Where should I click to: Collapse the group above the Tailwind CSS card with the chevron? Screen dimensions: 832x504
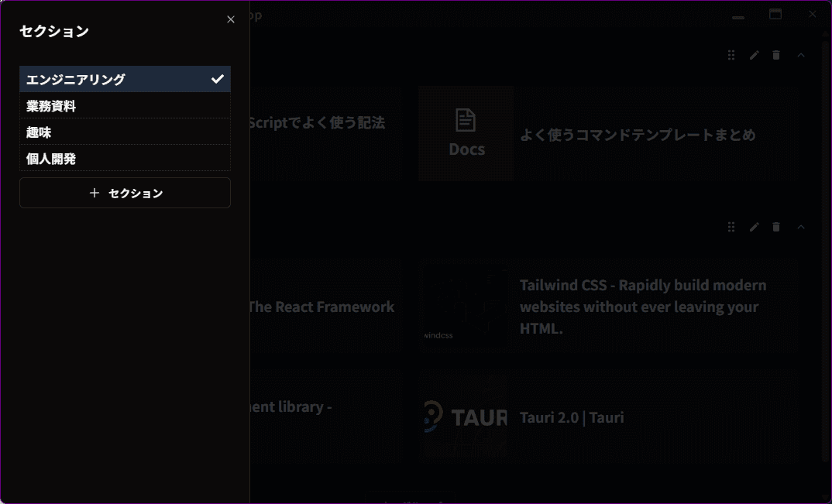point(801,227)
